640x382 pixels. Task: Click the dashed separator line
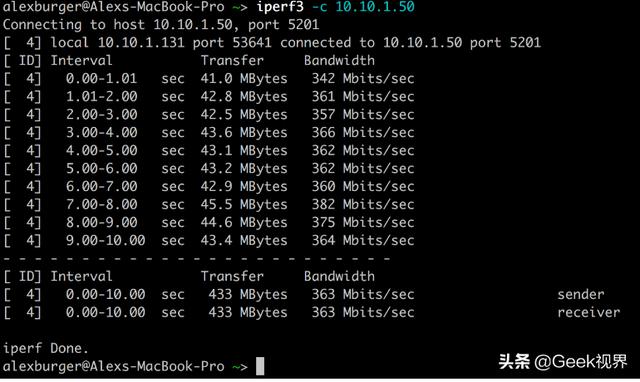[x=196, y=258]
